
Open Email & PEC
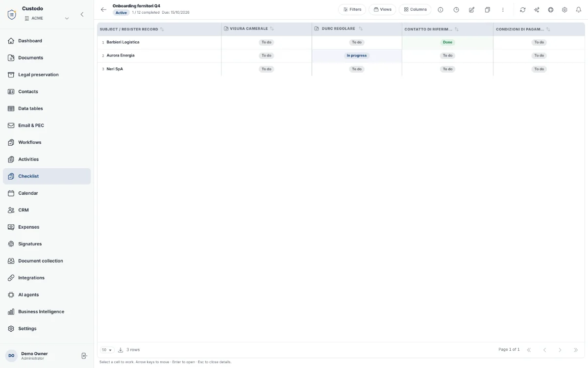tap(47, 126)
